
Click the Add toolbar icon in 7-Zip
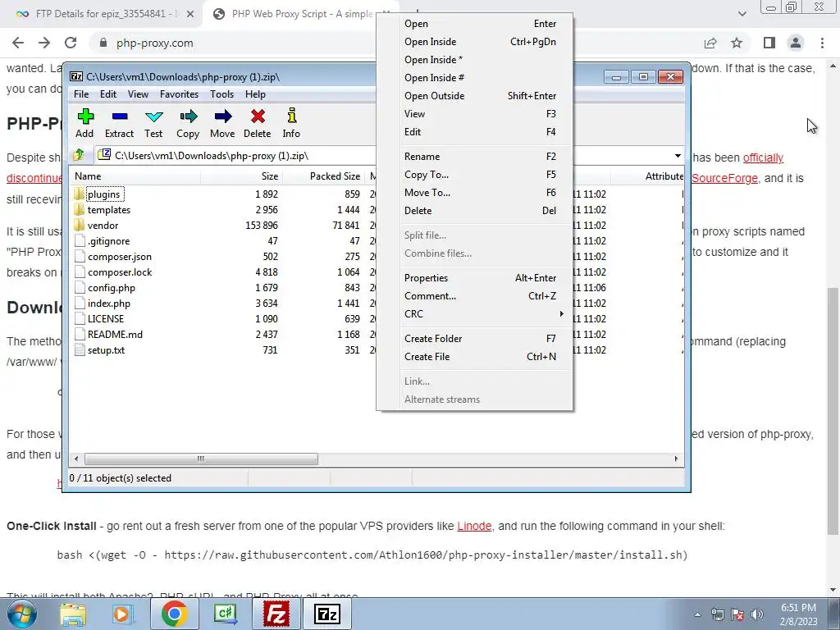(84, 123)
